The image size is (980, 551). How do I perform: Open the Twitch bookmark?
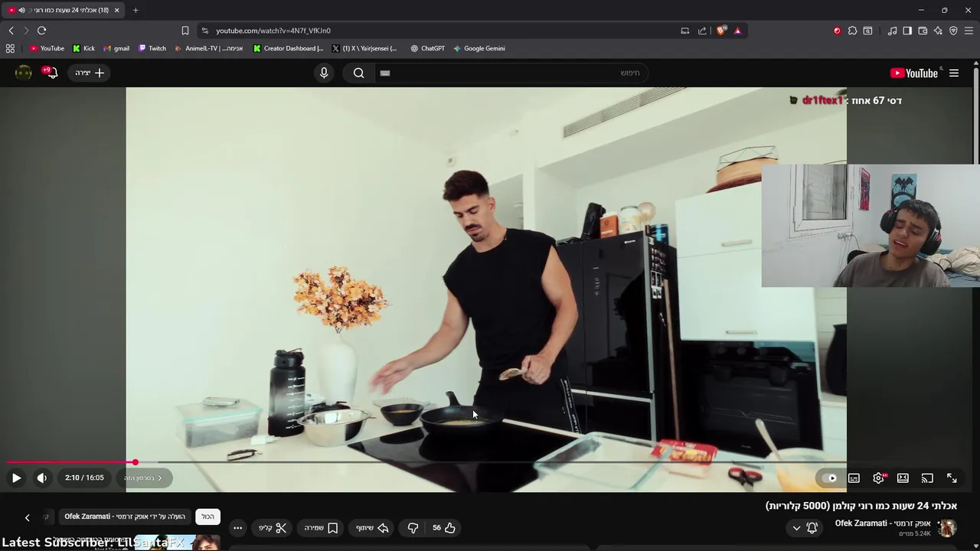click(152, 48)
